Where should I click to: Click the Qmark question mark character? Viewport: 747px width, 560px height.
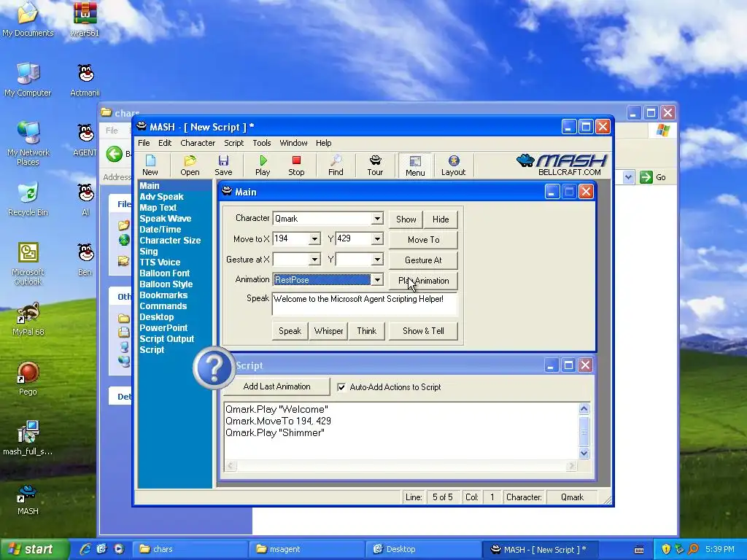(x=214, y=367)
